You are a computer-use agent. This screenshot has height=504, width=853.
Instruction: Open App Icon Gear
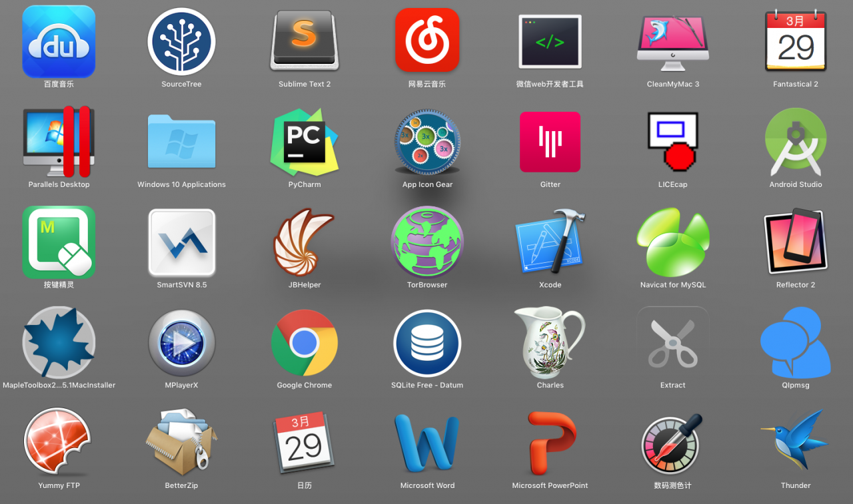pyautogui.click(x=427, y=142)
